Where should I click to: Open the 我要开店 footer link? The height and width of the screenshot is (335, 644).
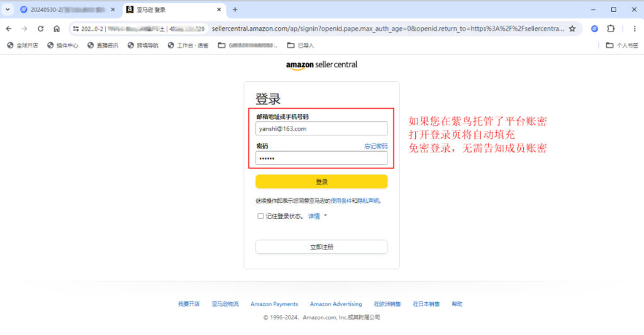point(189,304)
